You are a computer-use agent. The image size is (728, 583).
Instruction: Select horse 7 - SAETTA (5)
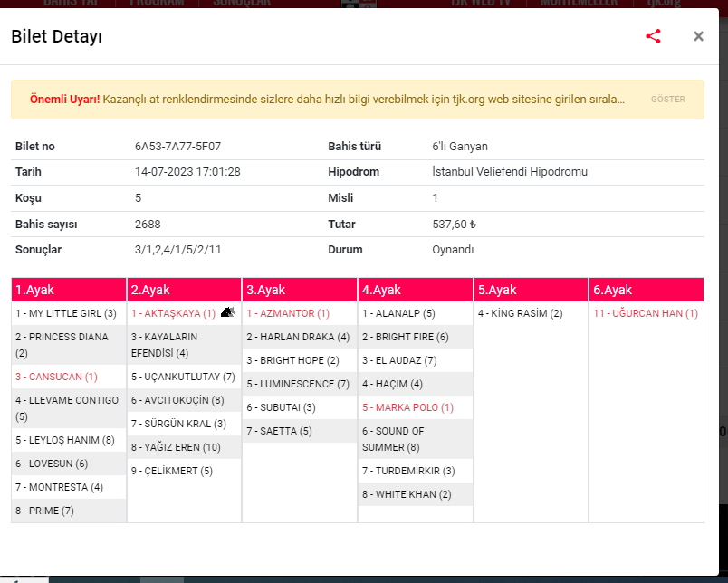[x=300, y=431]
